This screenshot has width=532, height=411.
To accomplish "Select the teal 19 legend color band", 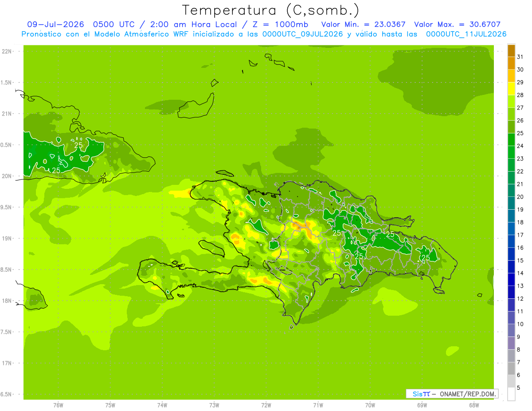I will click(x=511, y=203).
